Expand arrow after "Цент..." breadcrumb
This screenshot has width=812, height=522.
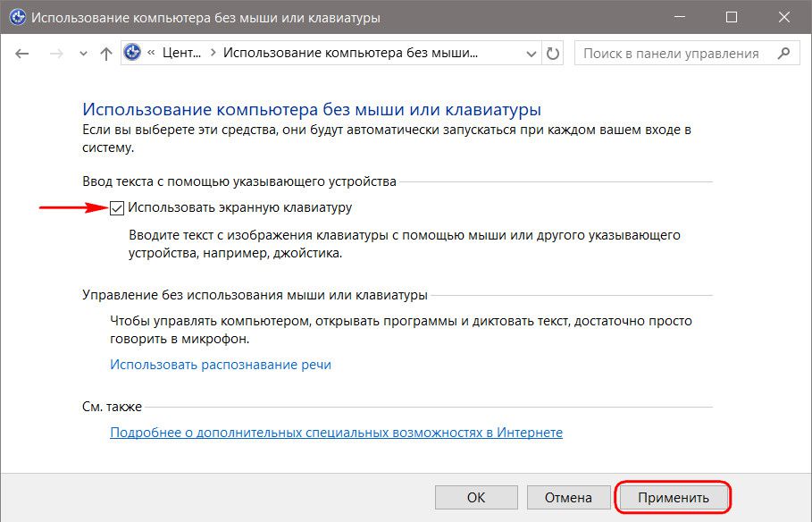coord(213,53)
